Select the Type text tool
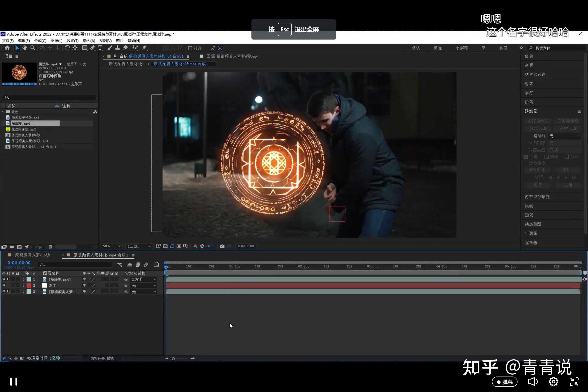 coord(100,47)
